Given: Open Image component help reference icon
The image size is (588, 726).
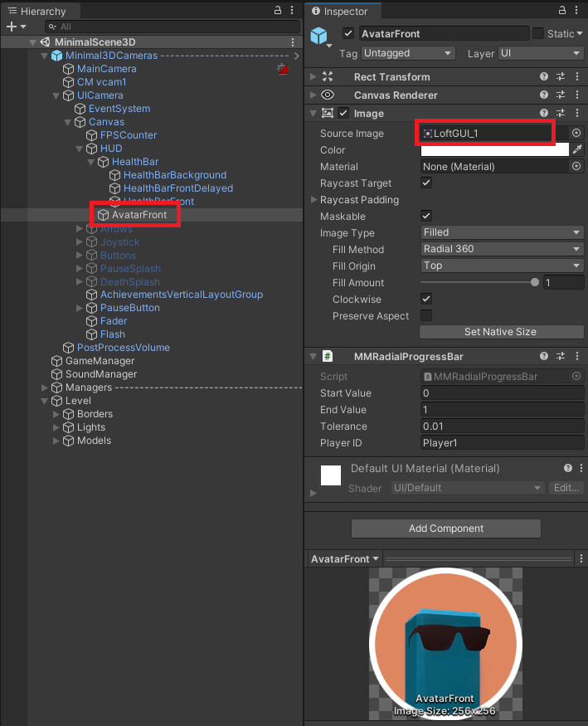Looking at the screenshot, I should coord(544,113).
